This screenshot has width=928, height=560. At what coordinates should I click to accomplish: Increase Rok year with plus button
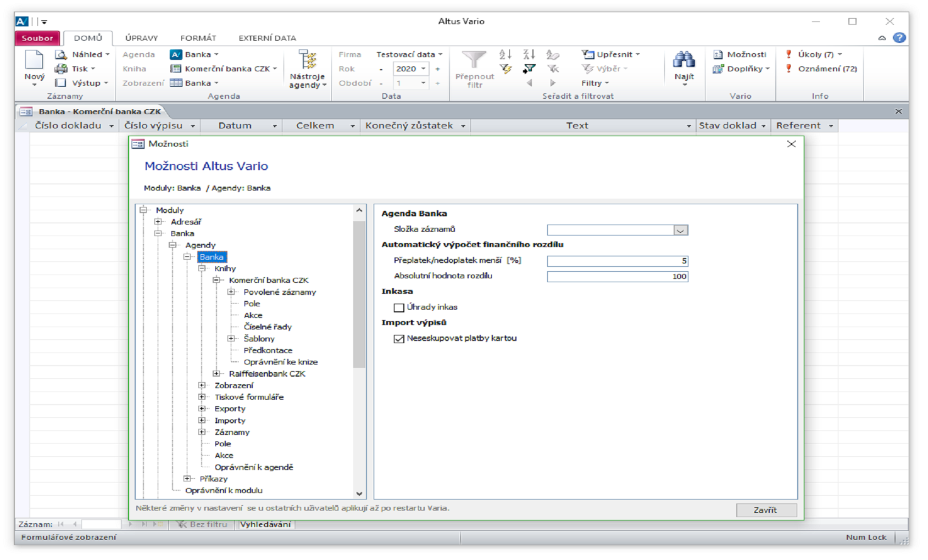[438, 69]
